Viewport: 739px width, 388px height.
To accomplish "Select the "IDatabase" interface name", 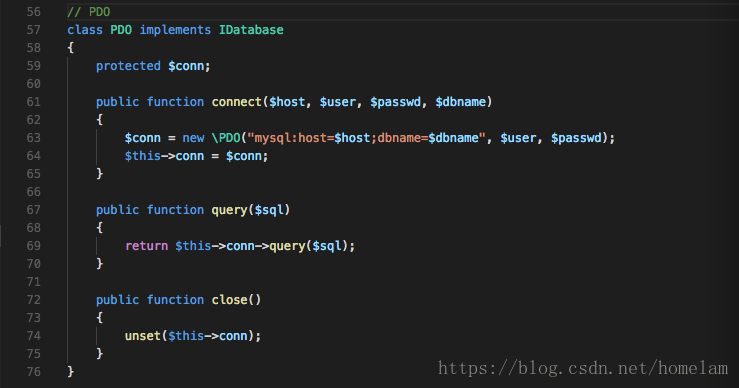I will [251, 30].
